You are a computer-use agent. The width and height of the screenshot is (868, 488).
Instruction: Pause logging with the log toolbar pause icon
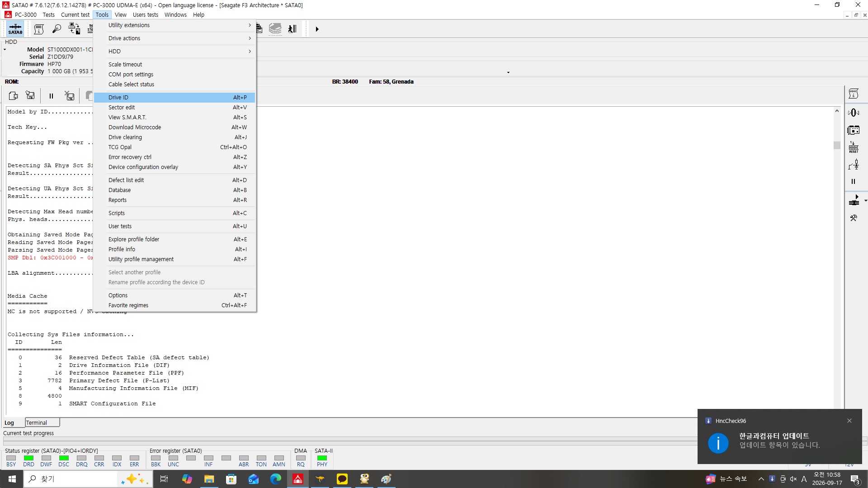point(51,96)
